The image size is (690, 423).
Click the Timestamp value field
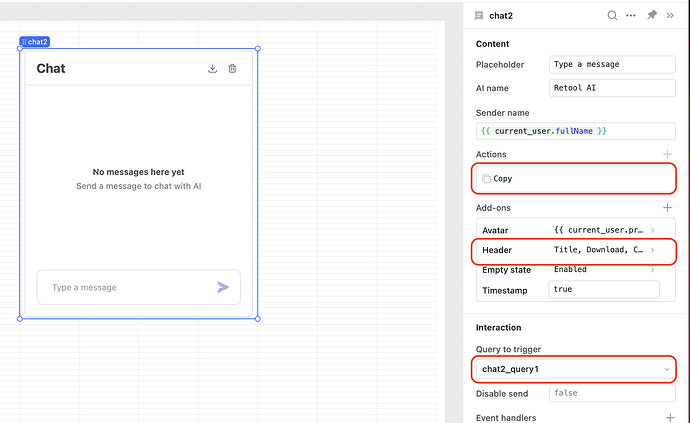click(x=604, y=289)
